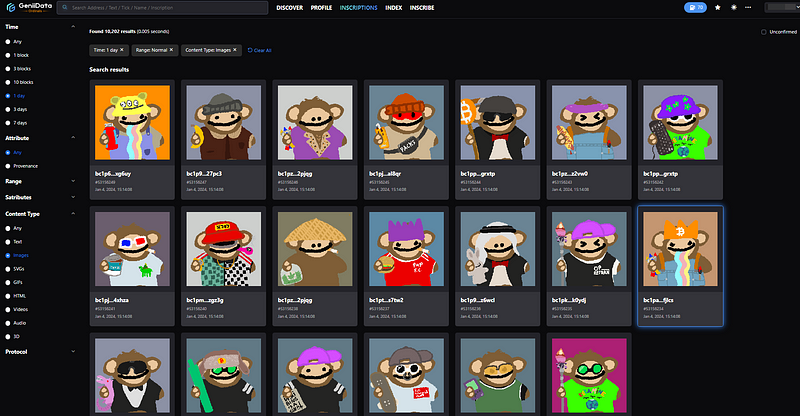Select the GIFs content type
This screenshot has width=800, height=416.
point(8,282)
